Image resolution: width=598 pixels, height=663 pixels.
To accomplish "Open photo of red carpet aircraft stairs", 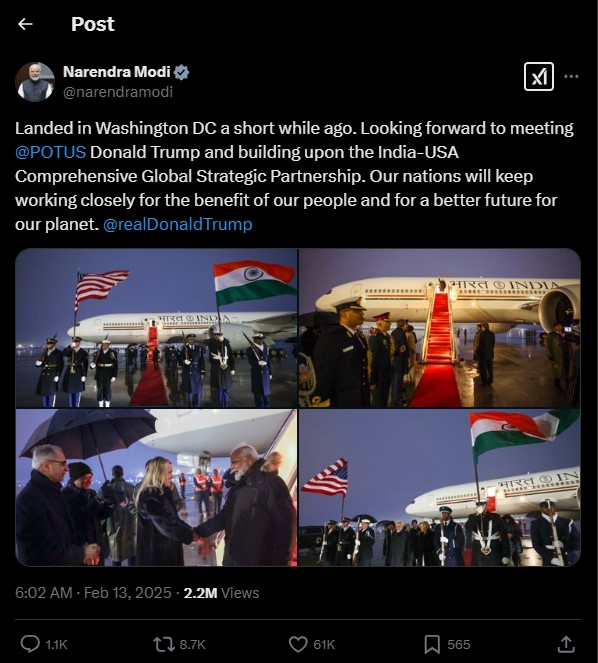I will click(440, 328).
